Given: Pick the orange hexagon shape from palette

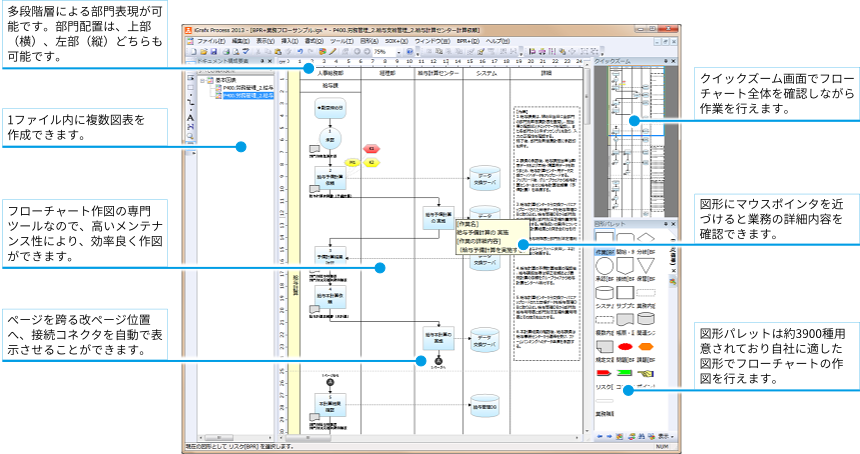Looking at the screenshot, I should (647, 347).
